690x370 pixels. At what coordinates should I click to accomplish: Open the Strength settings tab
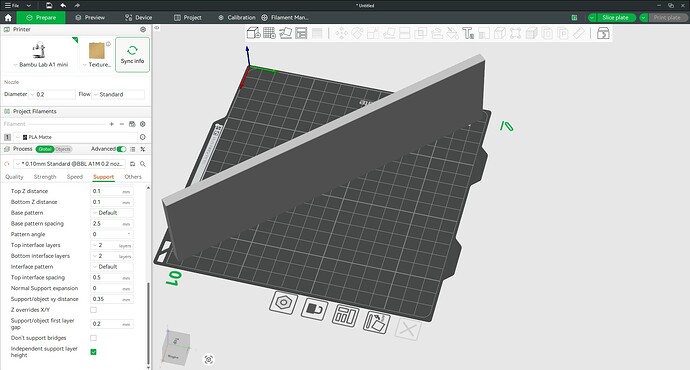[45, 176]
